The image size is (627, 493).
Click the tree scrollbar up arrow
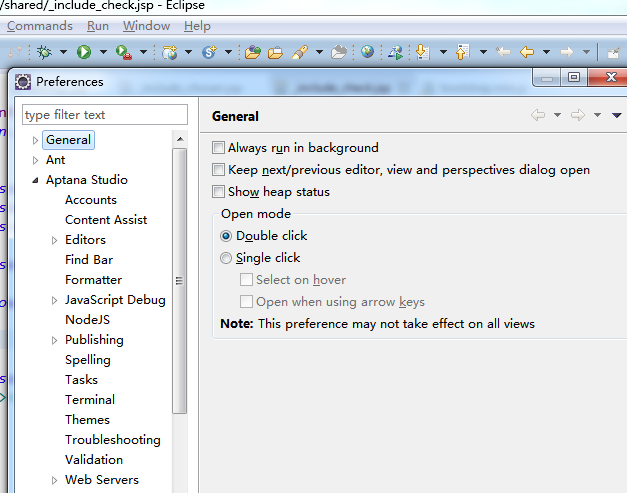pos(180,139)
